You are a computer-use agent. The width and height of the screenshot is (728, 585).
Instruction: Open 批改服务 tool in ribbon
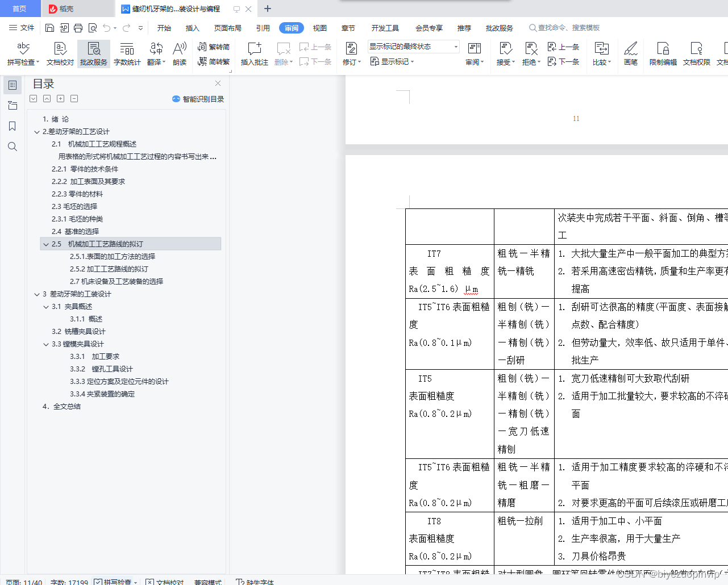[94, 54]
